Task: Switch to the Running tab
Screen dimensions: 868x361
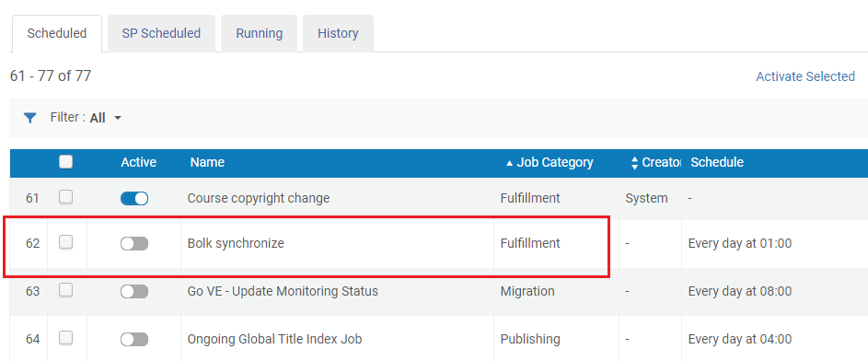Action: click(x=259, y=33)
